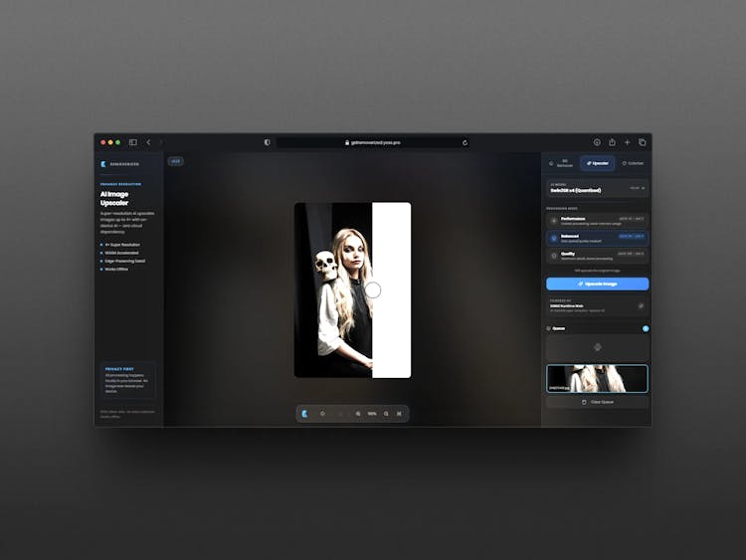This screenshot has height=560, width=746.
Task: Click the reset icon in the bottom toolbar
Action: click(322, 413)
